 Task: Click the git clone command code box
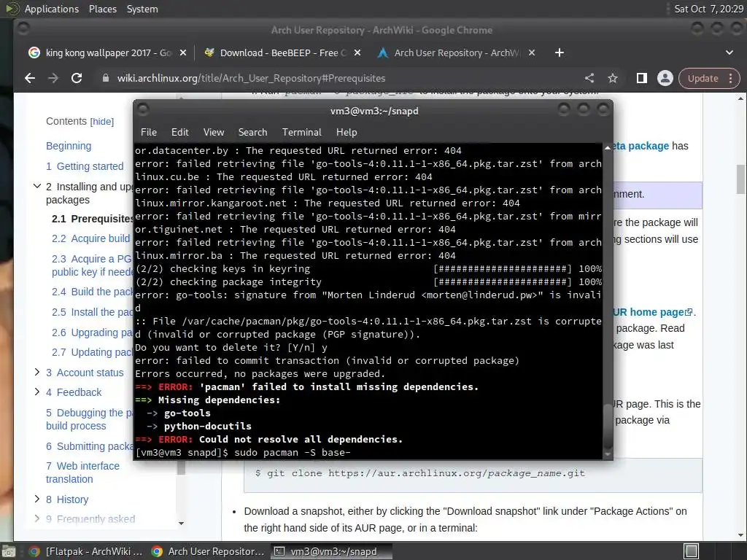click(x=473, y=475)
